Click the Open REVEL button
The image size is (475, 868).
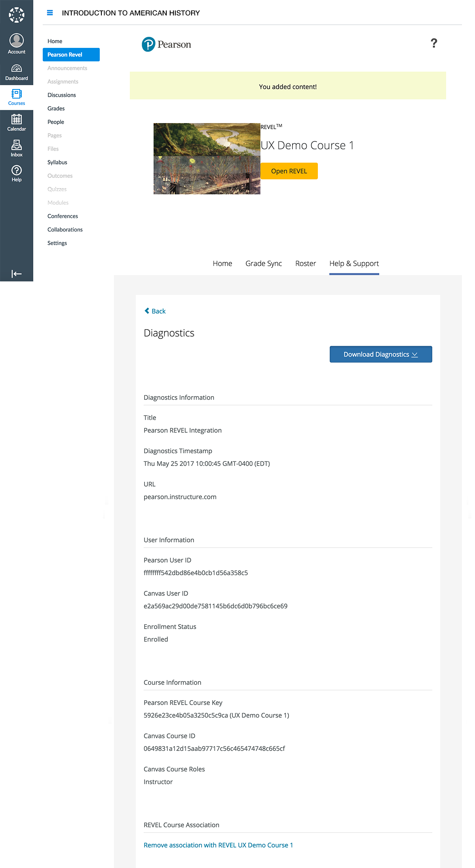(289, 171)
